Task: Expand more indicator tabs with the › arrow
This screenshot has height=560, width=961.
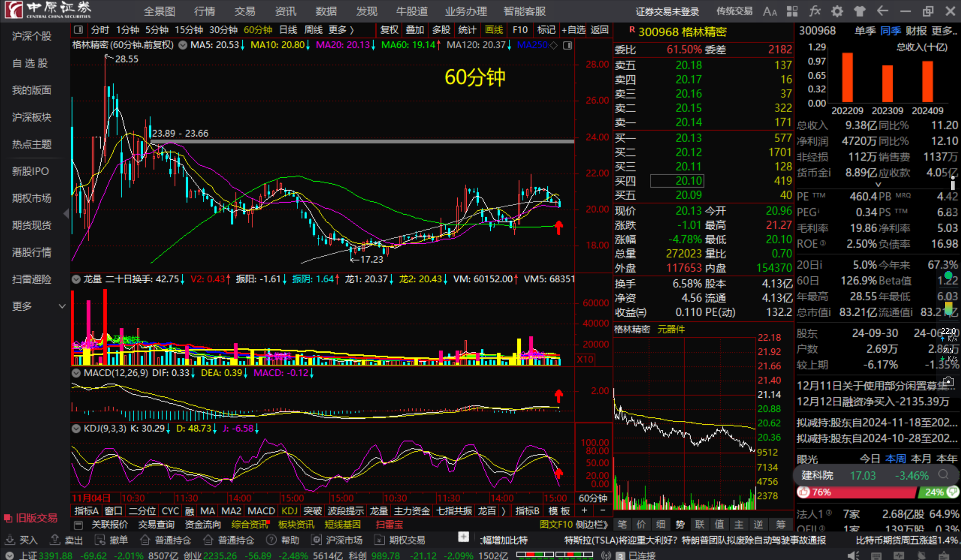Action: pyautogui.click(x=503, y=511)
